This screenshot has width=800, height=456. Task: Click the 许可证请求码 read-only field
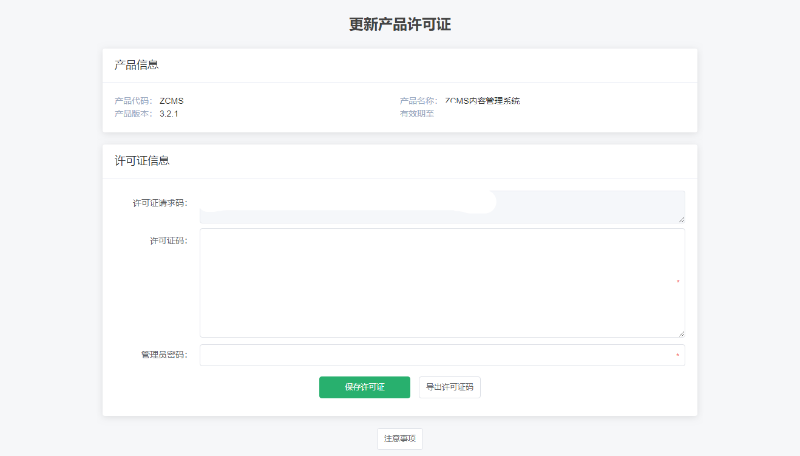(x=442, y=207)
